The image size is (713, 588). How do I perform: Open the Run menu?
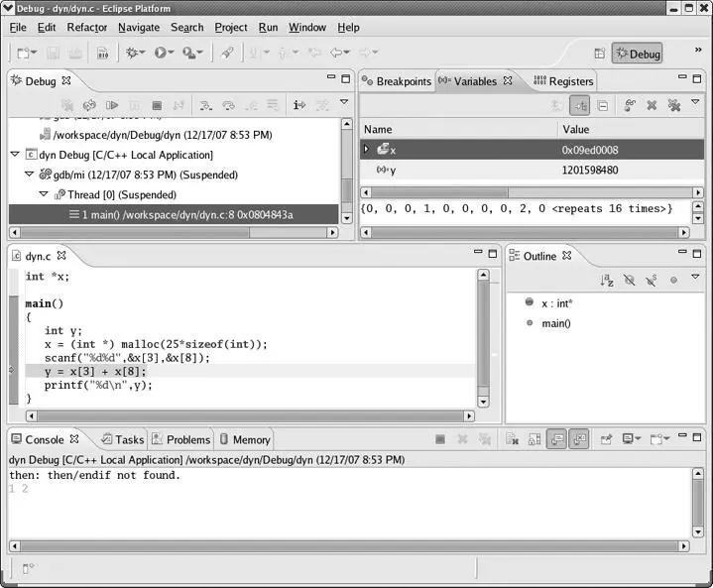(x=268, y=28)
